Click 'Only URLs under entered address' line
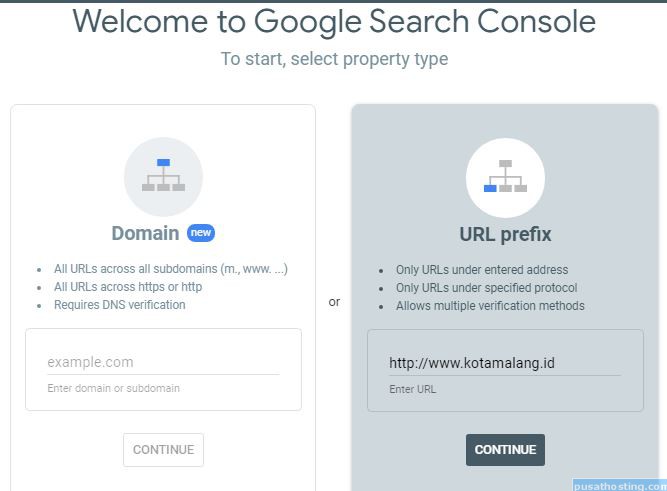The height and width of the screenshot is (491, 667). click(x=482, y=270)
